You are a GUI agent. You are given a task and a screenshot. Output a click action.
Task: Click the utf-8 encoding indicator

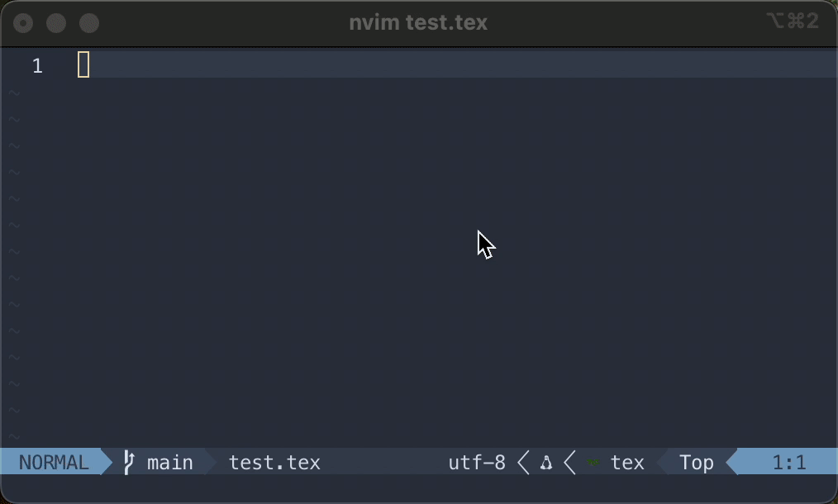(x=476, y=463)
